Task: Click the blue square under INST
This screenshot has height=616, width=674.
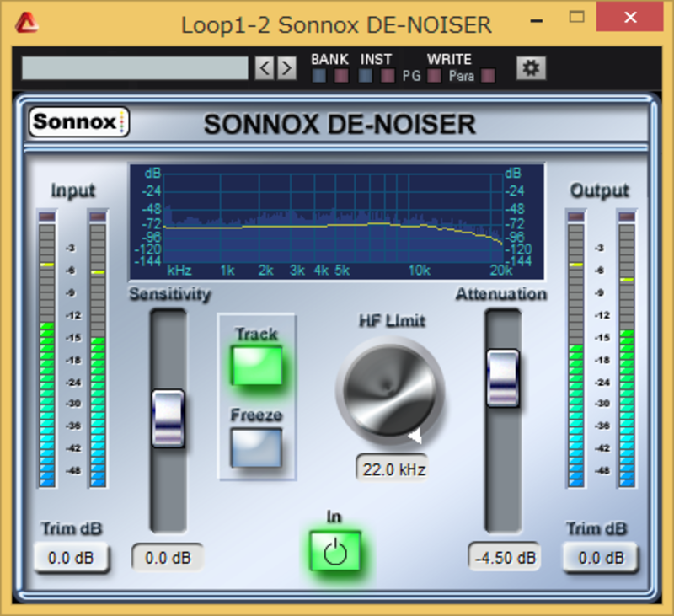Action: tap(366, 77)
